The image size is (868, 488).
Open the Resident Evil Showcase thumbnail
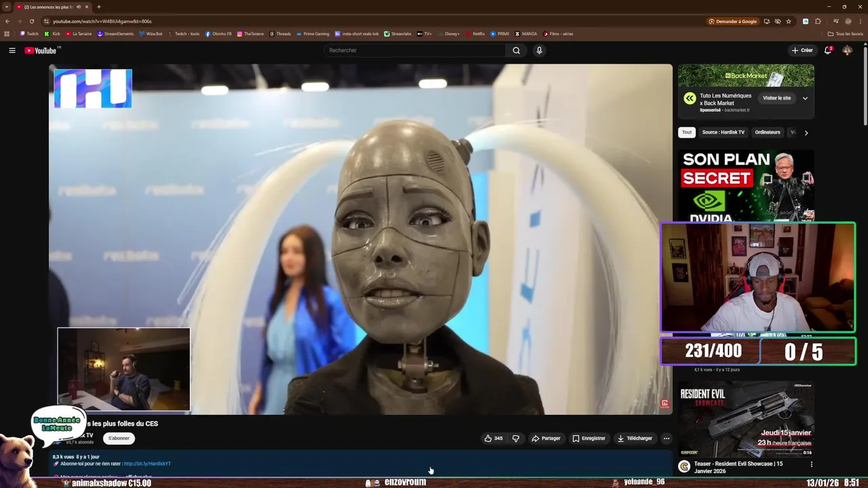(746, 419)
